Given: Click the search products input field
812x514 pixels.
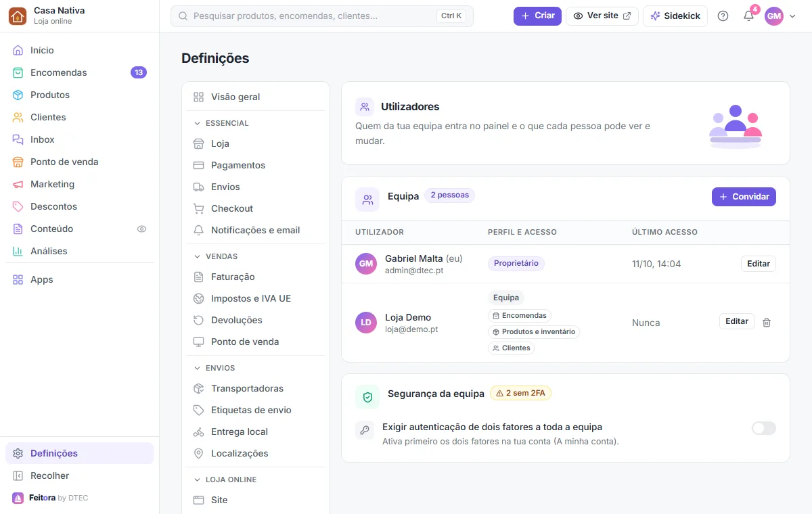Looking at the screenshot, I should (322, 16).
